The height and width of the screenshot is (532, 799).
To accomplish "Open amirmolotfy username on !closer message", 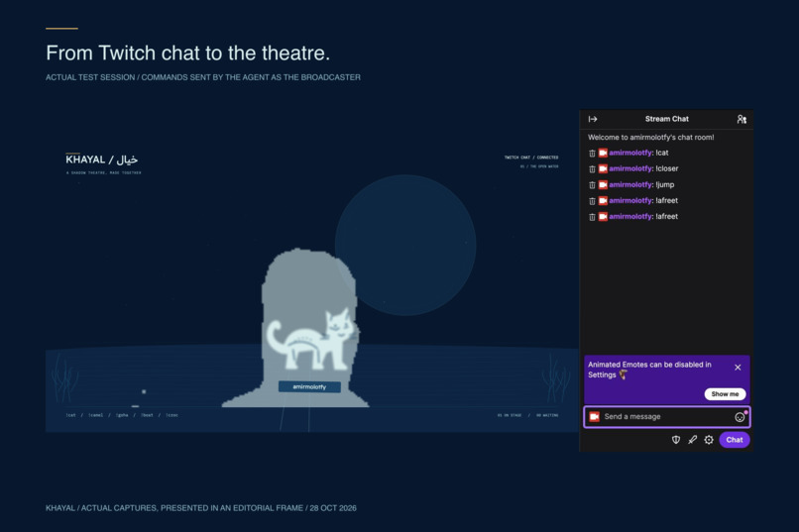I will (630, 168).
